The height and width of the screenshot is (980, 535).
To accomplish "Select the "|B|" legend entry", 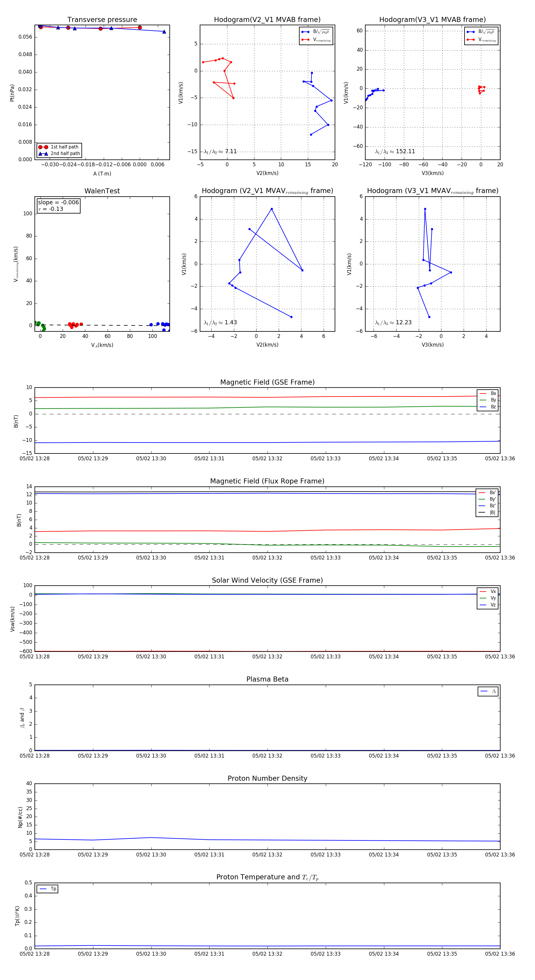I will 487,513.
